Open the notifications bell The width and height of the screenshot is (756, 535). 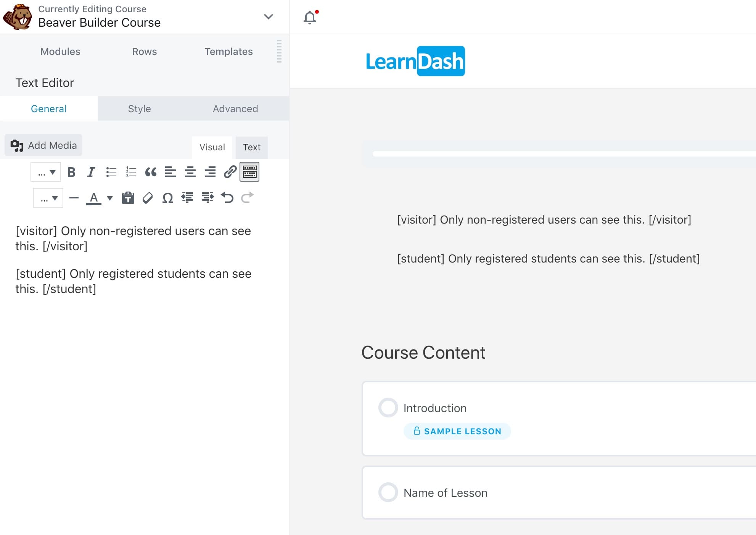310,17
